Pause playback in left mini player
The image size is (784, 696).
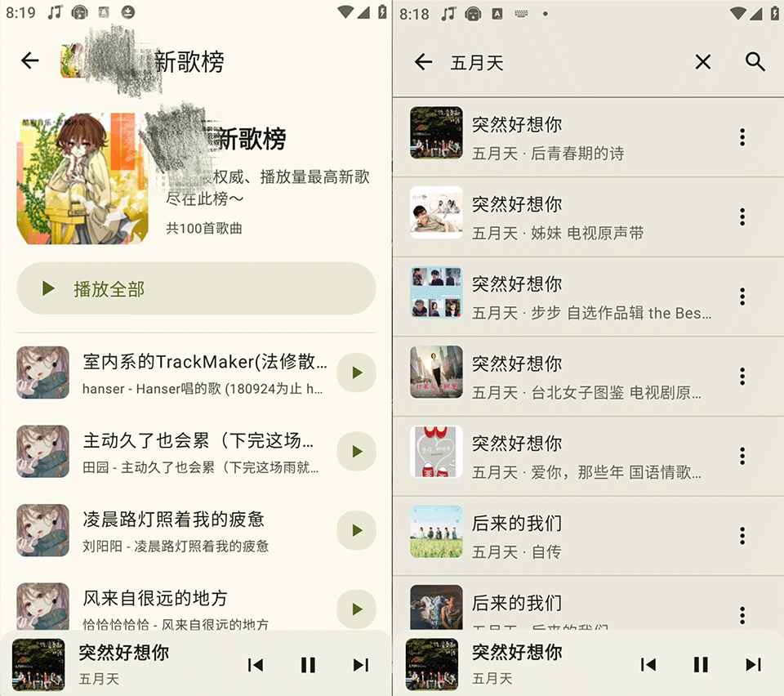[x=308, y=665]
